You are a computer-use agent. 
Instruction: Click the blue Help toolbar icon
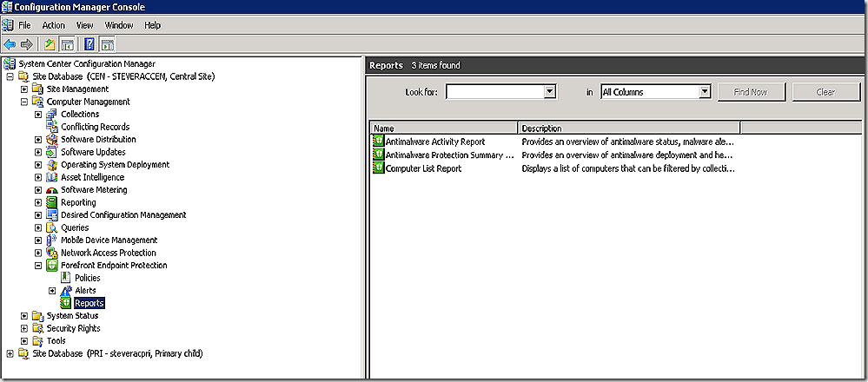(89, 44)
